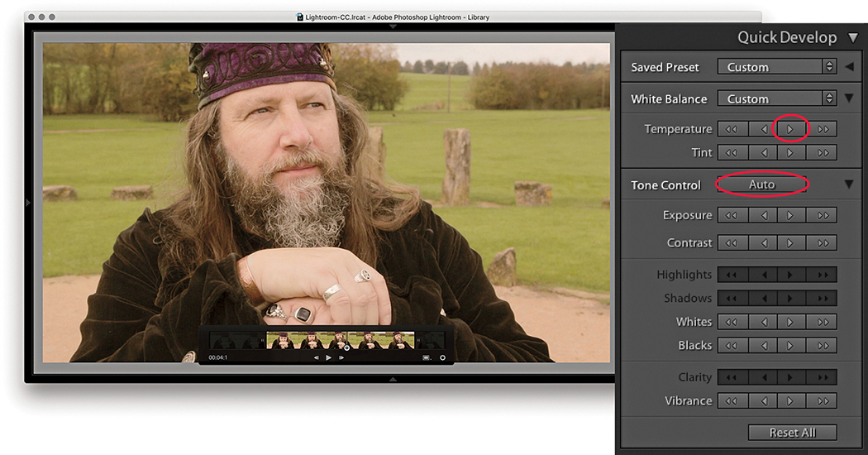Decrease Tint by a large step
Image resolution: width=868 pixels, height=455 pixels.
[x=732, y=153]
